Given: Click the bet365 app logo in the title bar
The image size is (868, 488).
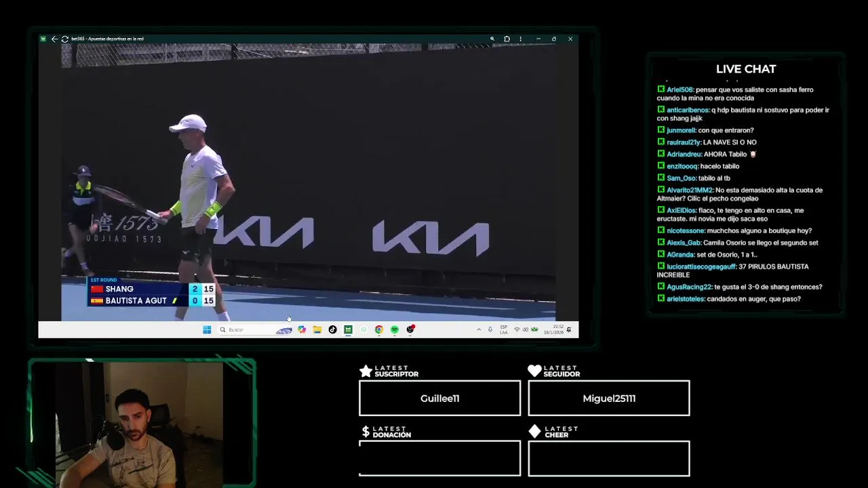Looking at the screenshot, I should coord(43,39).
